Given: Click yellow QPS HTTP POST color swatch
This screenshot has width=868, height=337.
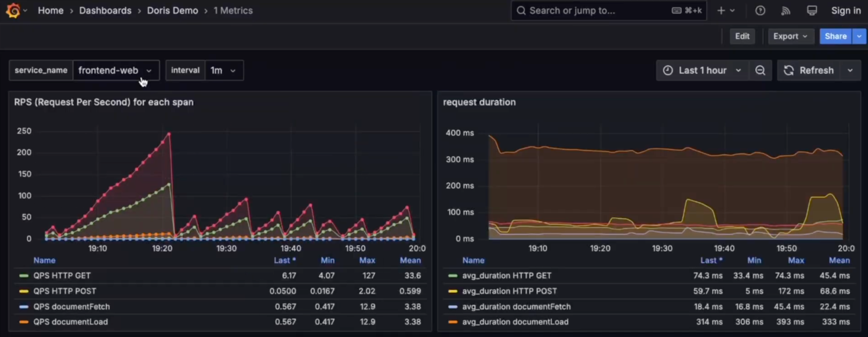Looking at the screenshot, I should (24, 291).
